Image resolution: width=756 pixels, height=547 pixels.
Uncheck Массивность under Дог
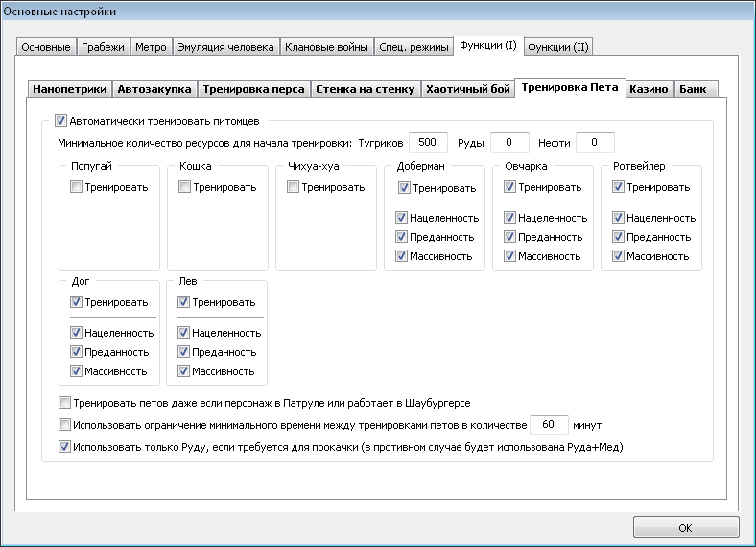pos(76,371)
